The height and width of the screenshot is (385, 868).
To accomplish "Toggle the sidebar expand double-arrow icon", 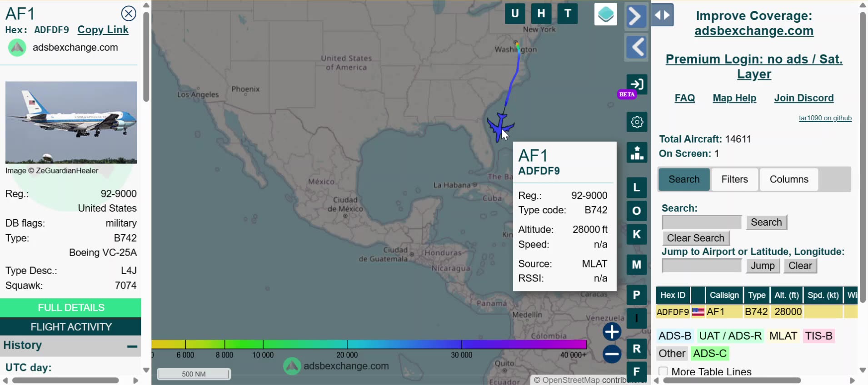I will coord(662,15).
